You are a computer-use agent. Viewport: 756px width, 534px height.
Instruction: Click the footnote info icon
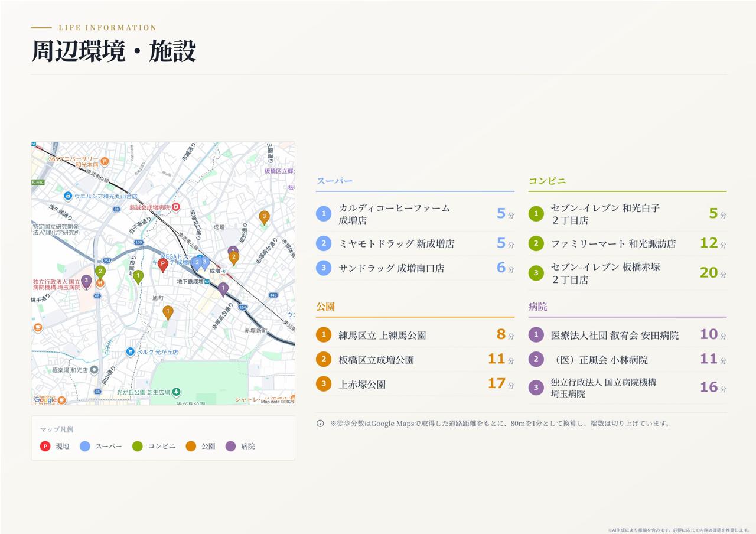coord(320,423)
